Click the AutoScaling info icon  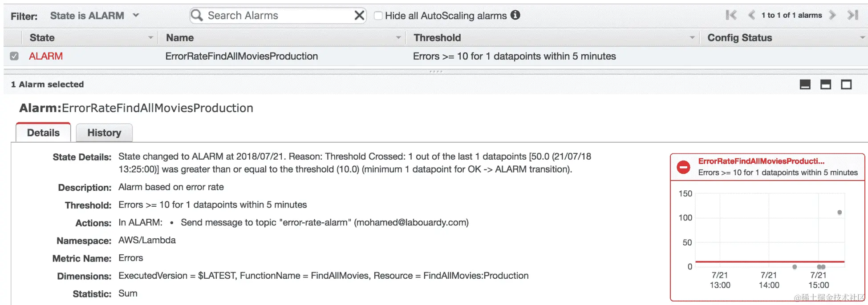[x=515, y=15]
